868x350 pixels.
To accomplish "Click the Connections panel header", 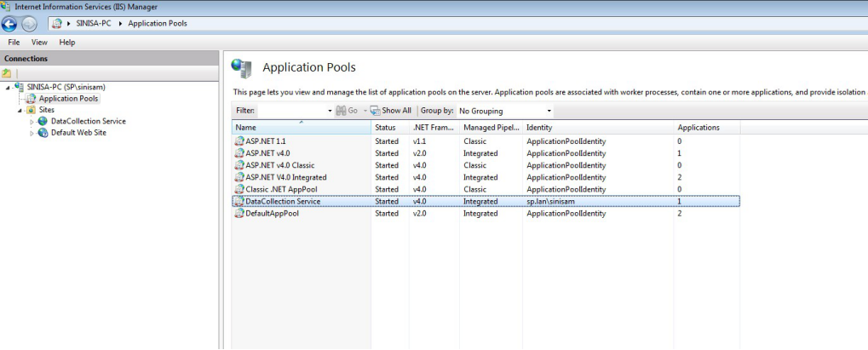I will pyautogui.click(x=109, y=58).
